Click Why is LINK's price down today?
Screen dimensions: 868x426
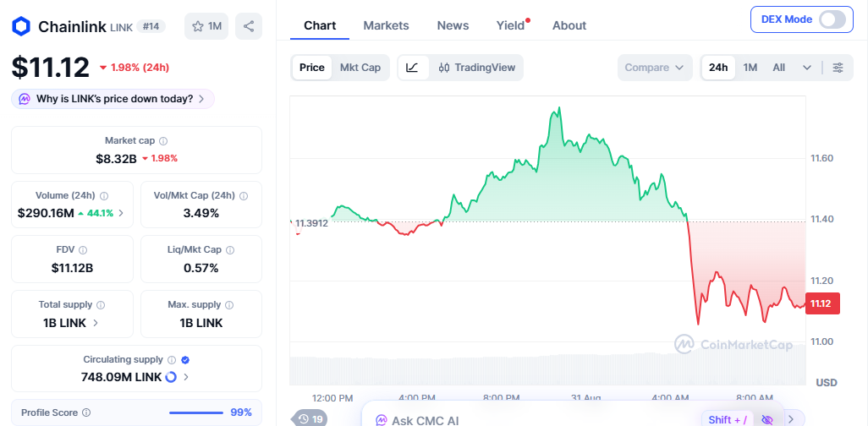click(114, 99)
